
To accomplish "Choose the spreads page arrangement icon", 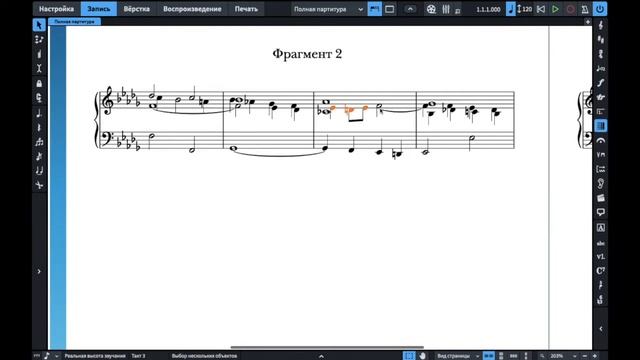I will point(489,356).
